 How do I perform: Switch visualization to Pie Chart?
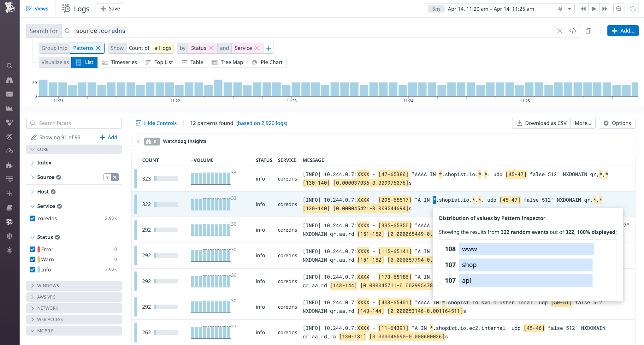tap(267, 62)
